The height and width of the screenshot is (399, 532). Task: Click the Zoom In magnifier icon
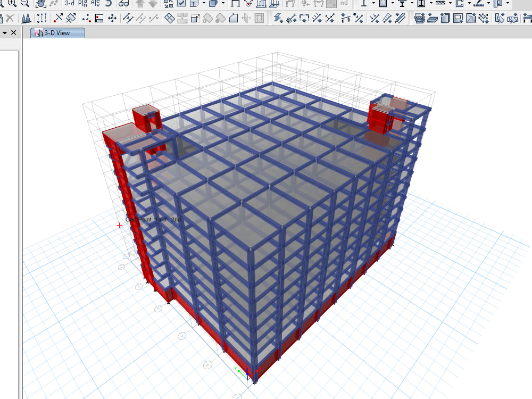click(x=12, y=4)
